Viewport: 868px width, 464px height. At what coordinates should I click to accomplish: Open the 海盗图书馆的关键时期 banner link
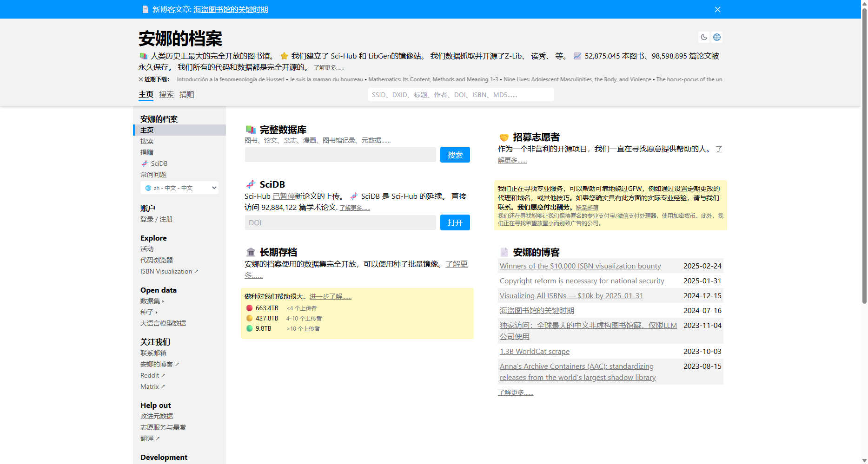click(x=231, y=9)
